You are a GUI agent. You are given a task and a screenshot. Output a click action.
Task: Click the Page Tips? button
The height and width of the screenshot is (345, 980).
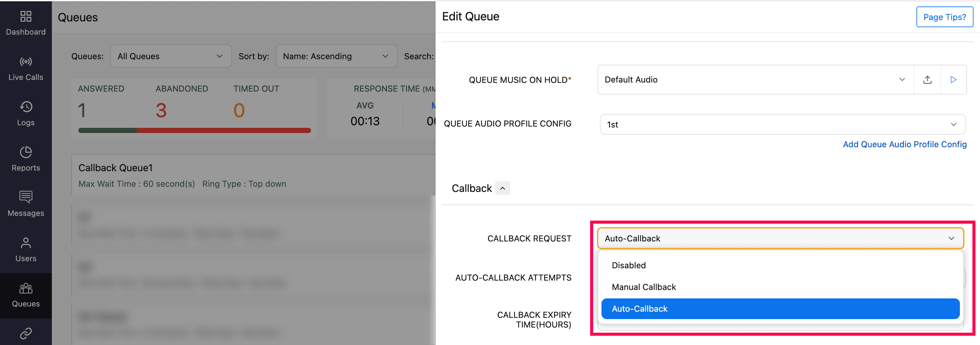[944, 17]
